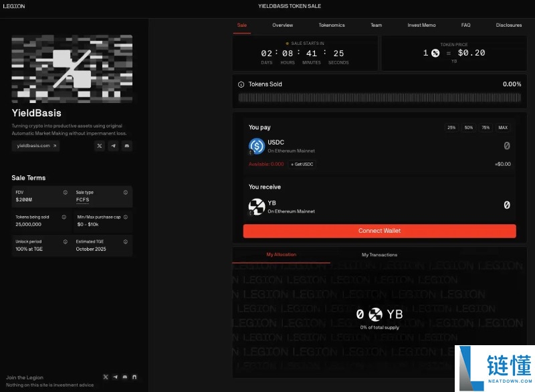The width and height of the screenshot is (535, 392).
Task: Open YieldBasis Discord icon
Action: point(127,146)
